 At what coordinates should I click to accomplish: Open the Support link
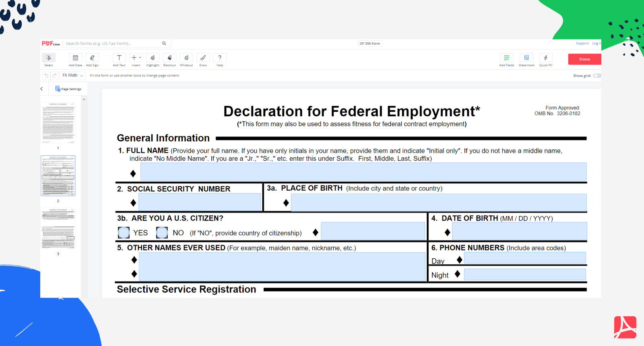[x=582, y=43]
